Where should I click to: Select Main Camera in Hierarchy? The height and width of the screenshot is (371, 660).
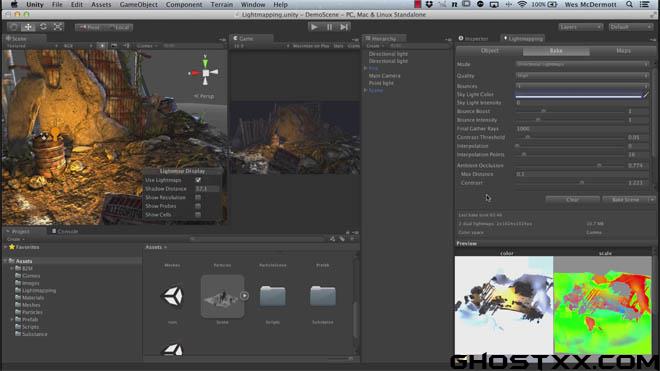pos(385,76)
